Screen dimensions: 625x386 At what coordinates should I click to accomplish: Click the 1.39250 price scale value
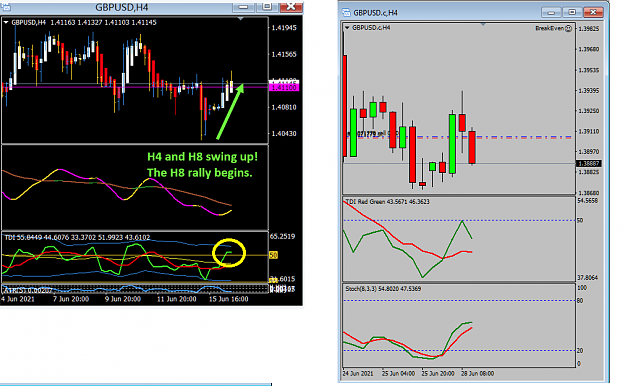589,111
